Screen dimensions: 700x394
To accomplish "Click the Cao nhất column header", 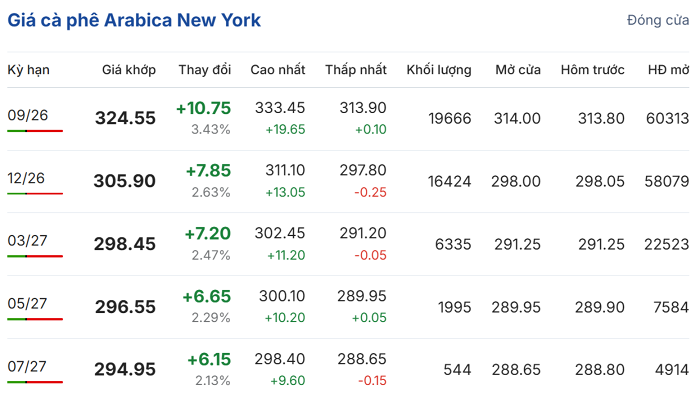I will [x=278, y=70].
